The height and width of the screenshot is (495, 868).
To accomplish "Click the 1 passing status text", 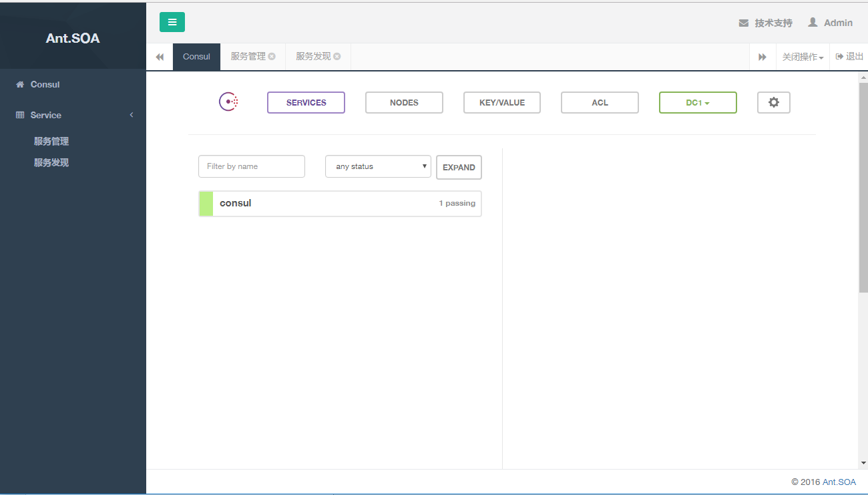I will (x=457, y=203).
